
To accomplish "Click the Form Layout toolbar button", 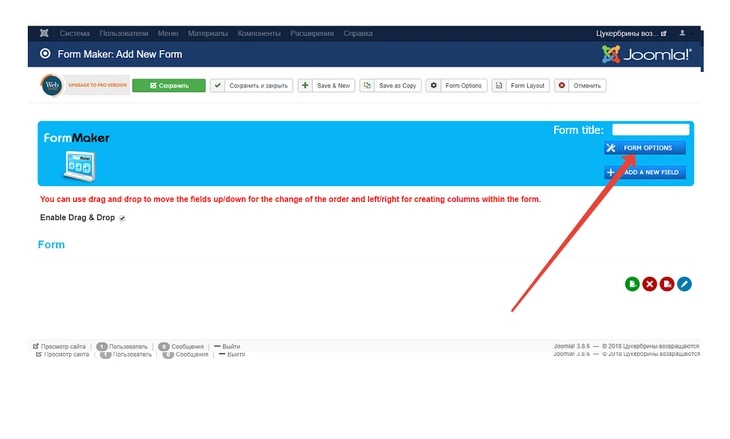I will pos(520,86).
